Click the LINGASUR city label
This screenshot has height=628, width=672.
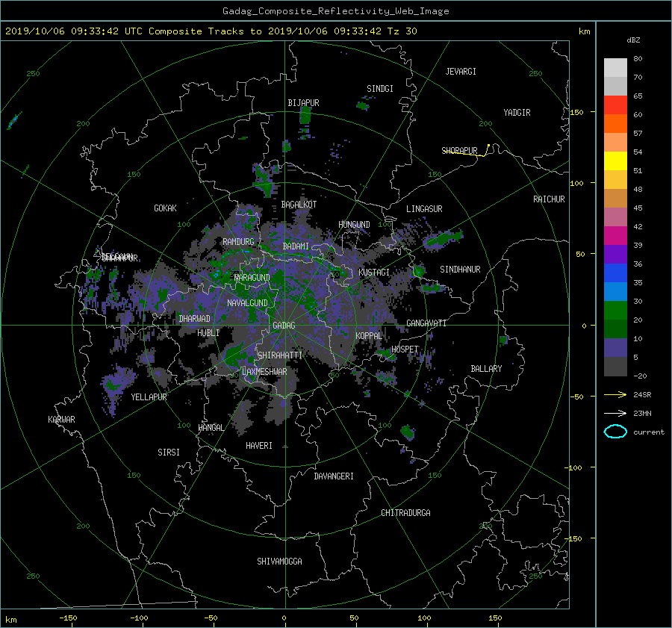click(x=424, y=209)
